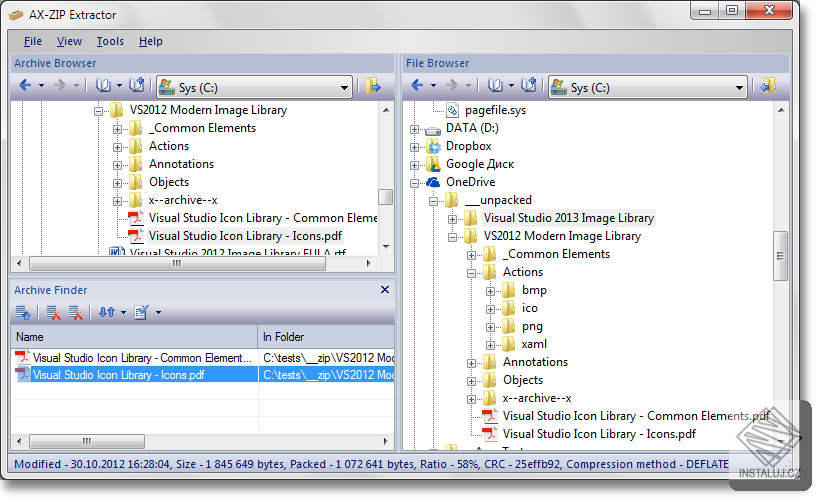Image resolution: width=820 pixels, height=500 pixels.
Task: Click first red-X remove icon in Archive Finder
Action: 54,313
